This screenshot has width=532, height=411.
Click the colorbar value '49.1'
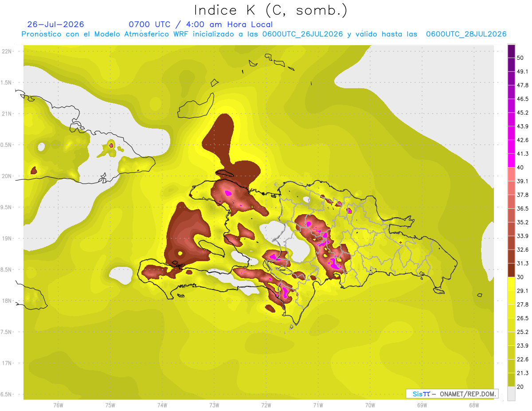coord(522,71)
